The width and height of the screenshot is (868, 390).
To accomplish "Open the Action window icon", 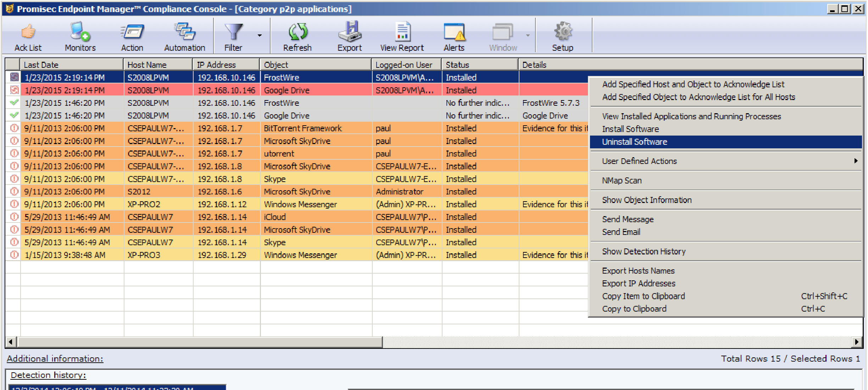I will coord(132,35).
